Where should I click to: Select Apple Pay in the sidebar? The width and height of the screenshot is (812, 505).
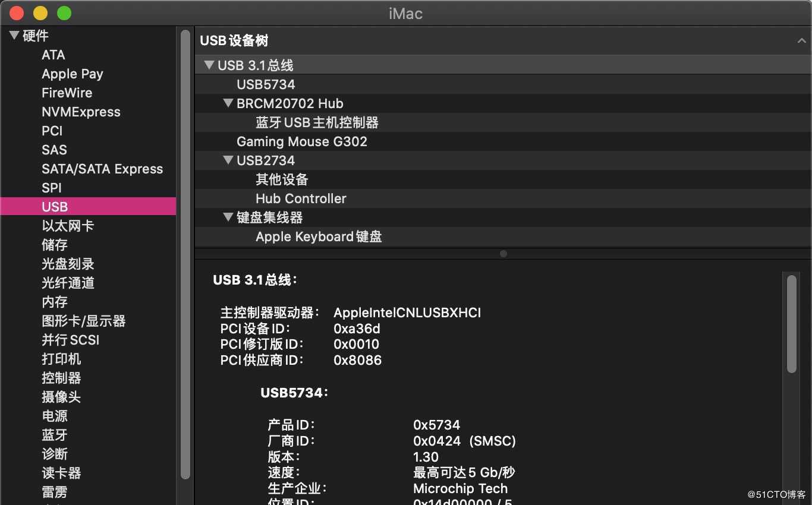pos(73,74)
